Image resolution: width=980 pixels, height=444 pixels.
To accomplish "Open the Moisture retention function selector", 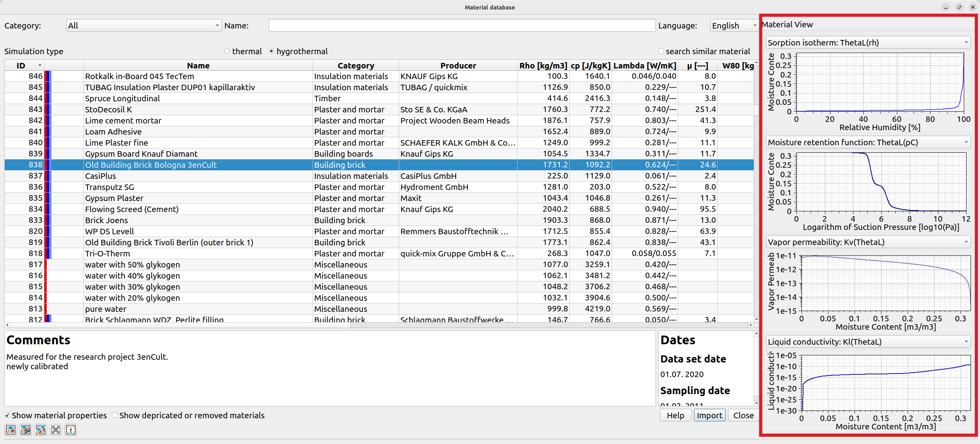I will click(x=868, y=142).
